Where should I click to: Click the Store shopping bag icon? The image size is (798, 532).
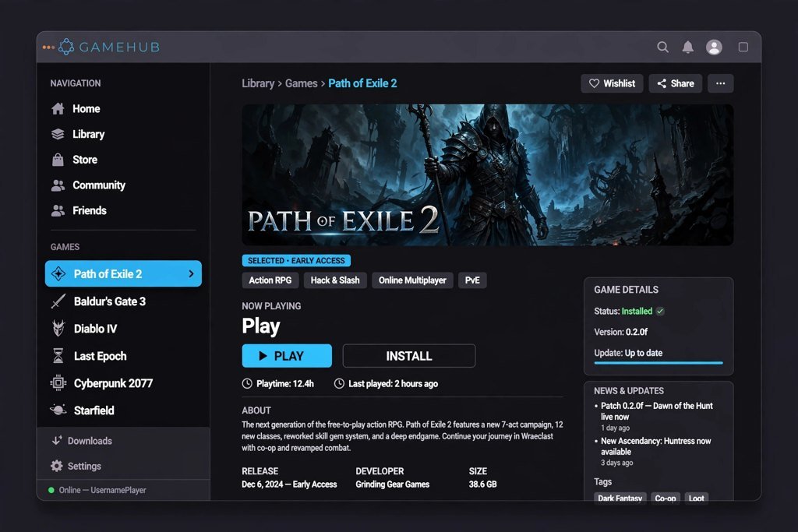point(58,160)
